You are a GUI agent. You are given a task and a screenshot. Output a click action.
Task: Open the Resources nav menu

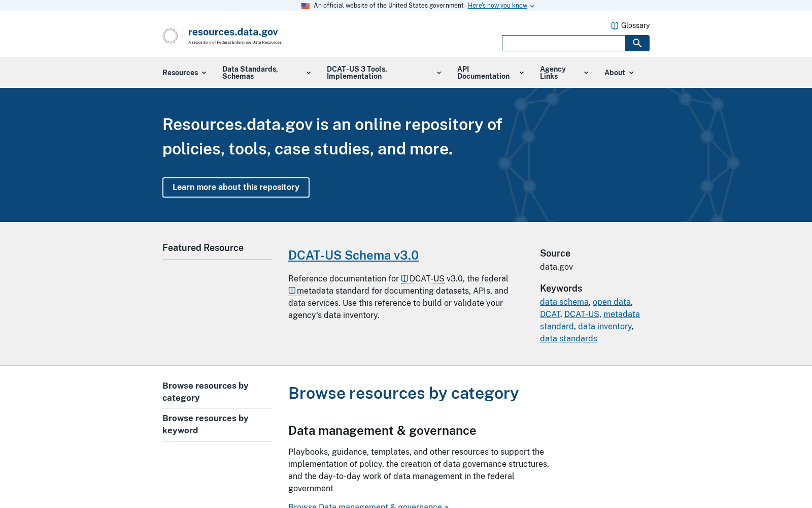tap(184, 73)
